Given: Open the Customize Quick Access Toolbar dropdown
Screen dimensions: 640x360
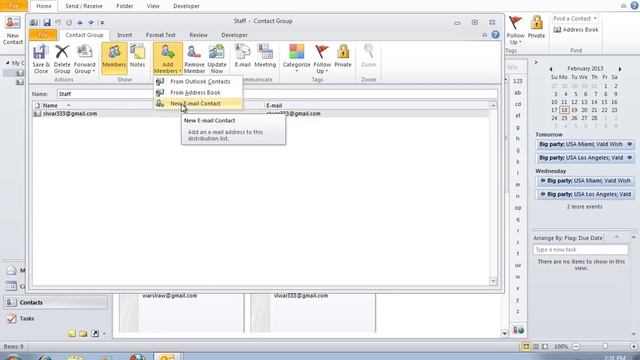Looking at the screenshot, I should click(x=102, y=23).
